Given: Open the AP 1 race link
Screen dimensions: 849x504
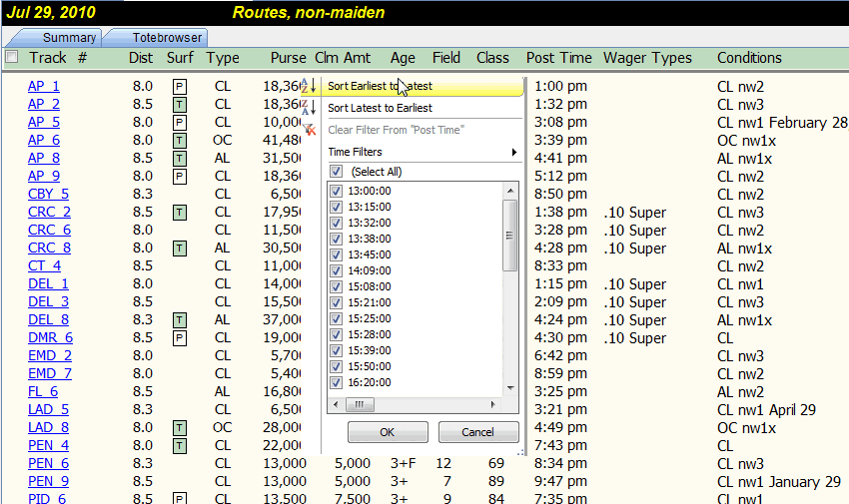Looking at the screenshot, I should (x=44, y=86).
